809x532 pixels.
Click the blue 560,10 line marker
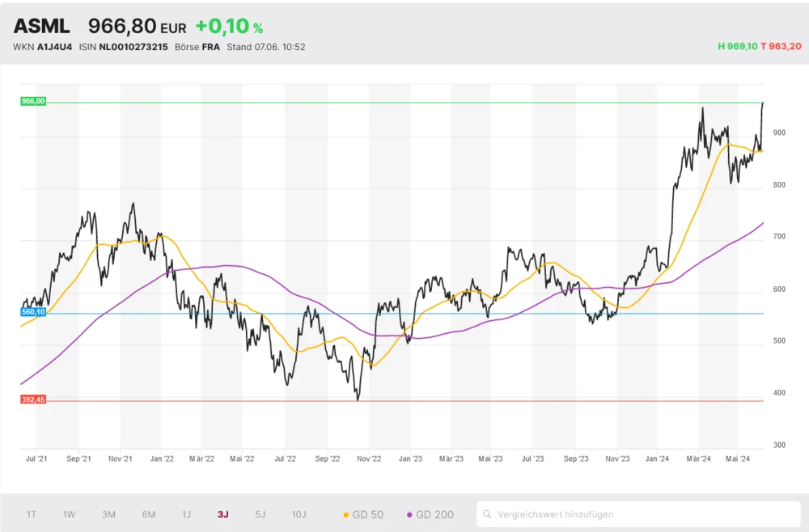(33, 310)
